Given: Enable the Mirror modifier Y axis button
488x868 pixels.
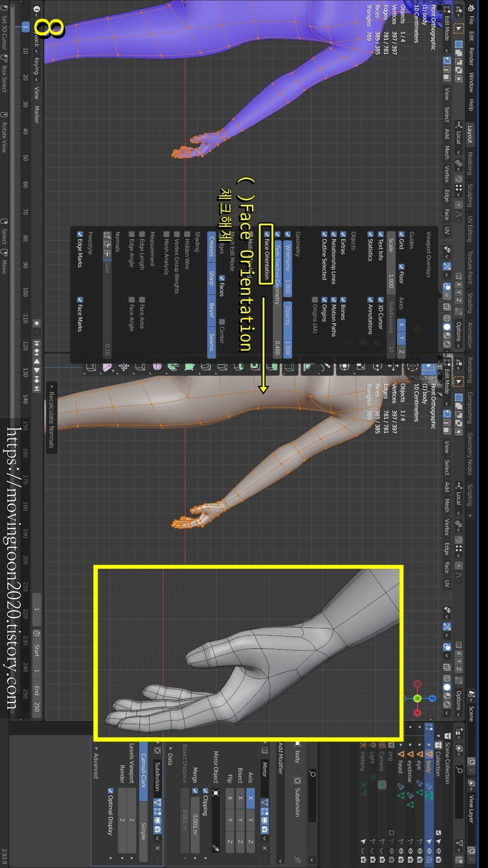Looking at the screenshot, I should [x=251, y=820].
